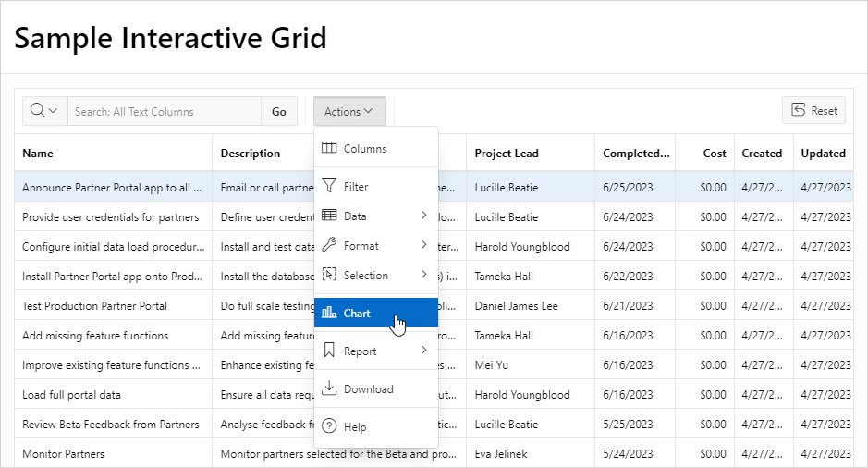Collapse the Actions dropdown menu
868x468 pixels.
[x=348, y=111]
